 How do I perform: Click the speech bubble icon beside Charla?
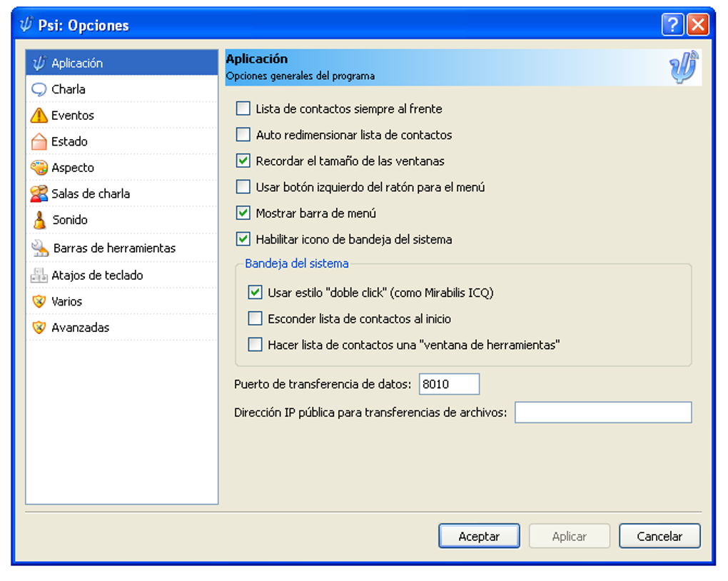[39, 90]
